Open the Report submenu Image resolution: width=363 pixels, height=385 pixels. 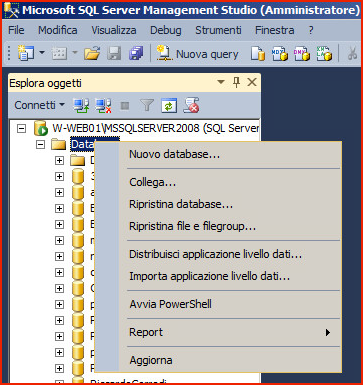pyautogui.click(x=218, y=332)
